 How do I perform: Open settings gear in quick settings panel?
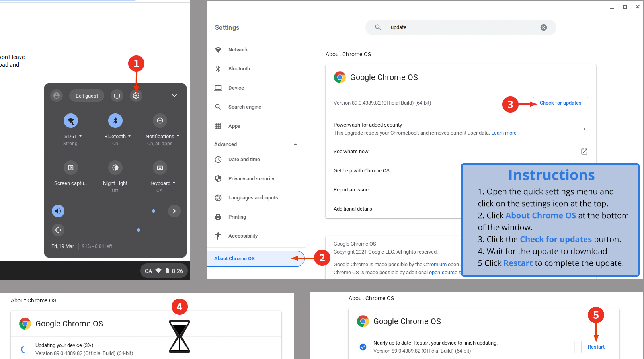[x=136, y=96]
